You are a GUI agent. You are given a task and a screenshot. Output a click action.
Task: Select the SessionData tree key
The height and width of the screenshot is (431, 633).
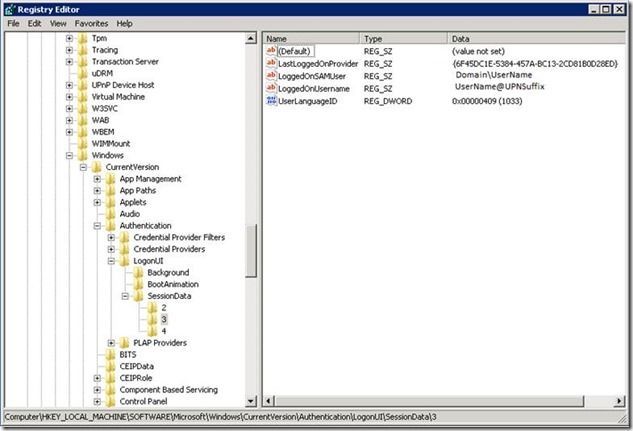(x=169, y=296)
